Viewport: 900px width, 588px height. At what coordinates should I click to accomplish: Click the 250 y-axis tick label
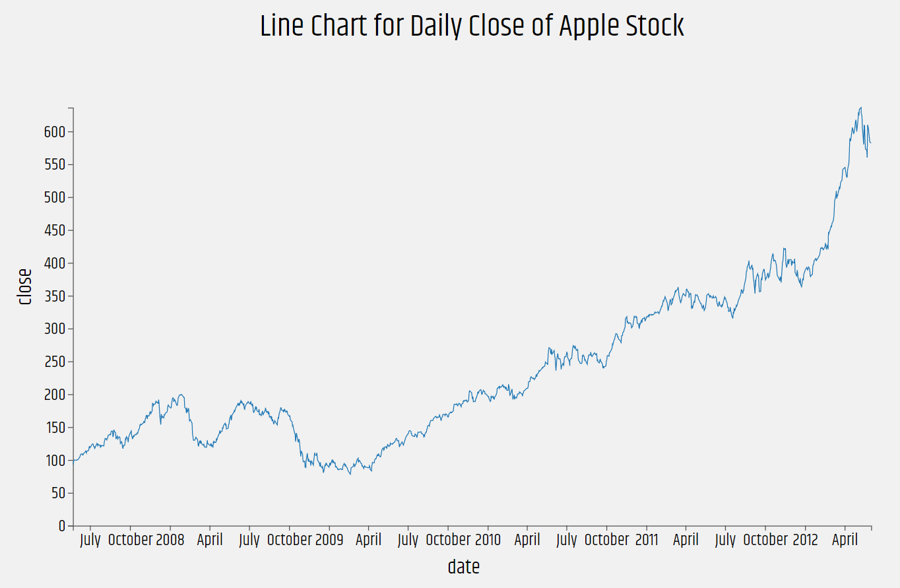click(x=55, y=362)
